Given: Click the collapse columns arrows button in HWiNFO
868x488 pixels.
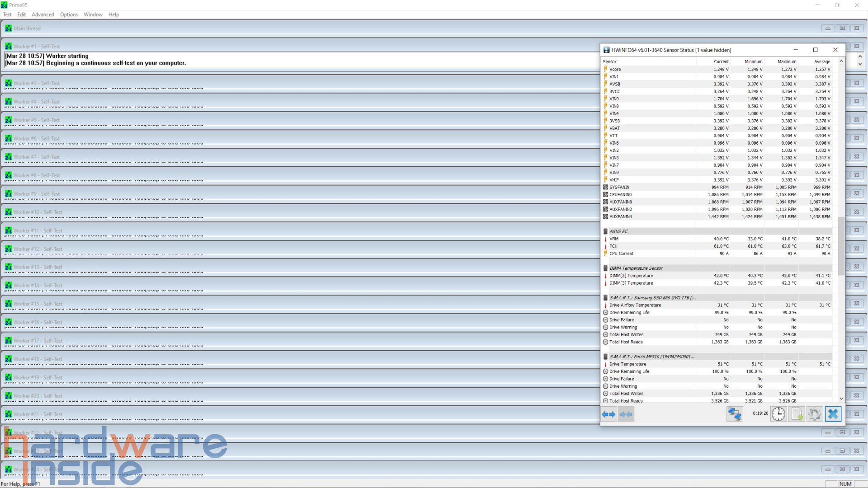Looking at the screenshot, I should pos(626,414).
